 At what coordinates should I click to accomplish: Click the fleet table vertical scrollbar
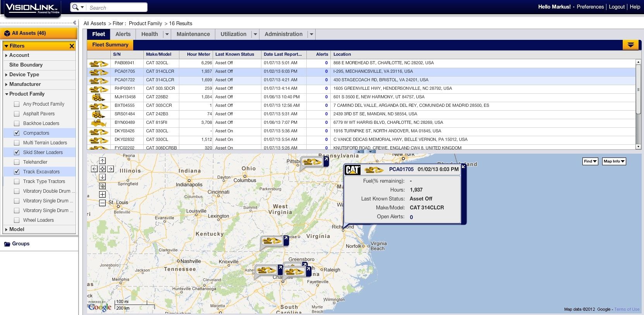tap(638, 89)
